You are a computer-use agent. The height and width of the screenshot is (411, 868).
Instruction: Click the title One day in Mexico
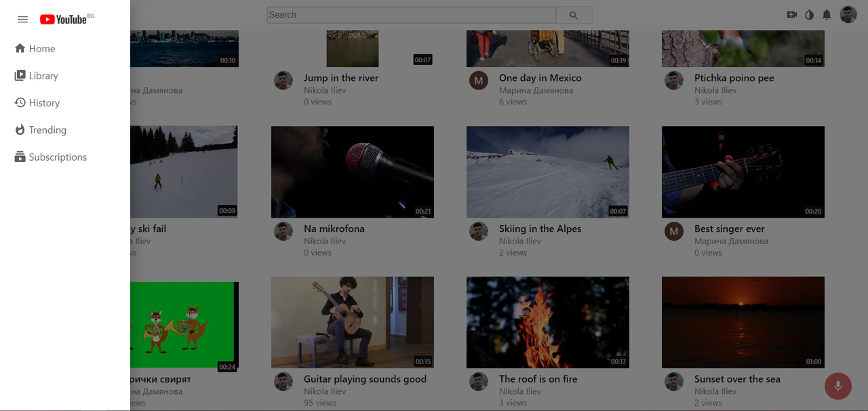tap(540, 78)
